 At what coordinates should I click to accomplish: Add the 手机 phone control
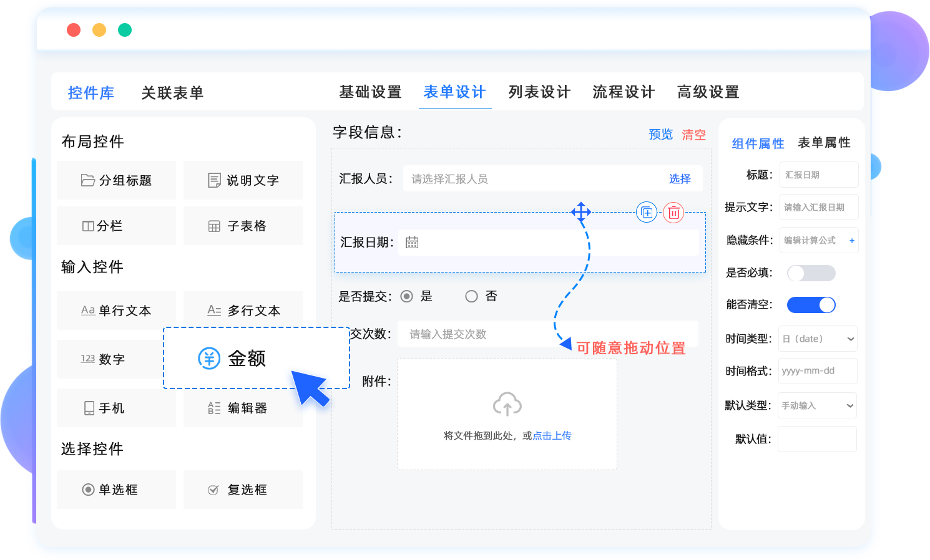click(116, 408)
